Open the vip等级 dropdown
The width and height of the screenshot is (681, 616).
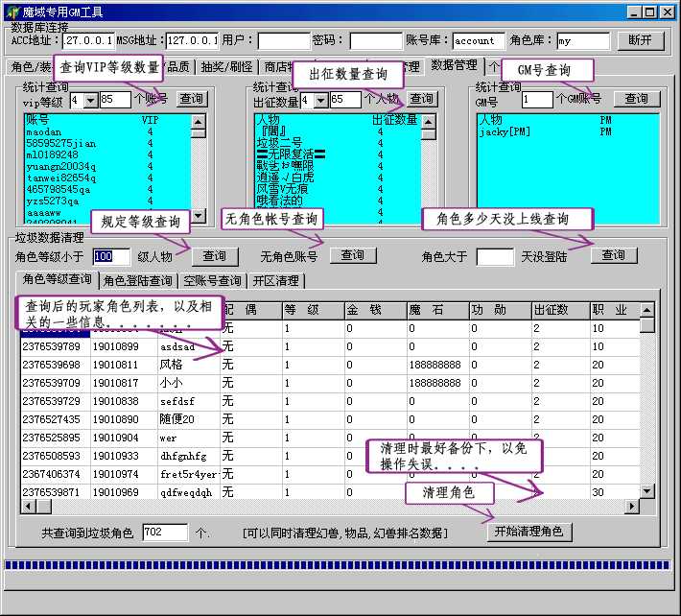[90, 100]
